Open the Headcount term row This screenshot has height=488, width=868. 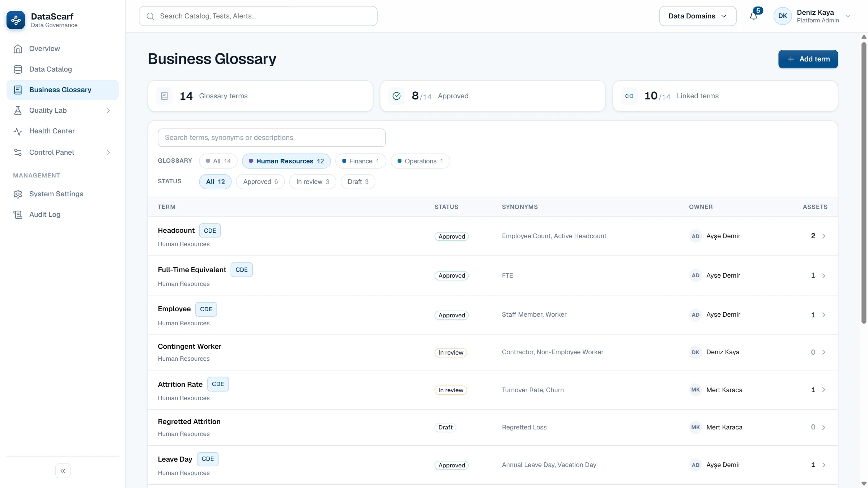coord(493,236)
